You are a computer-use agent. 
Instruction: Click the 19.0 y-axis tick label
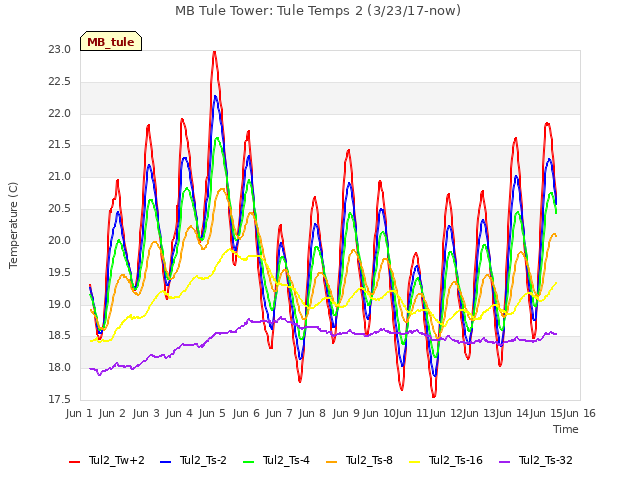point(60,304)
